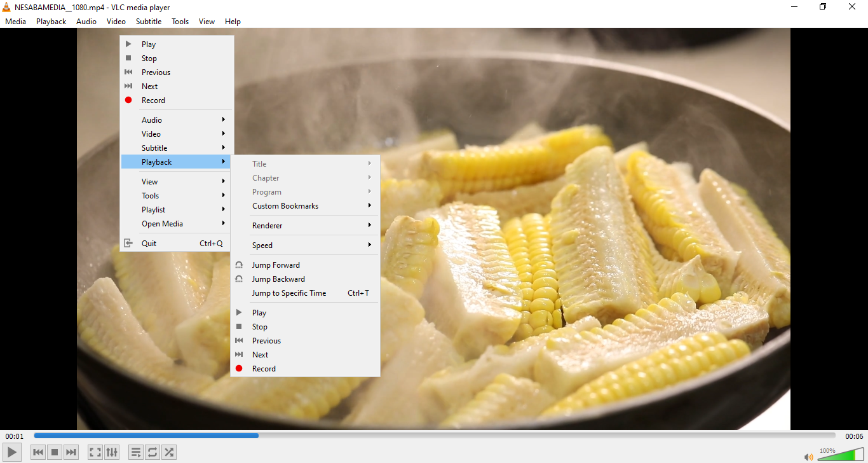Select Jump to Specific Time
Screen dimensions: 868x463
click(x=289, y=293)
